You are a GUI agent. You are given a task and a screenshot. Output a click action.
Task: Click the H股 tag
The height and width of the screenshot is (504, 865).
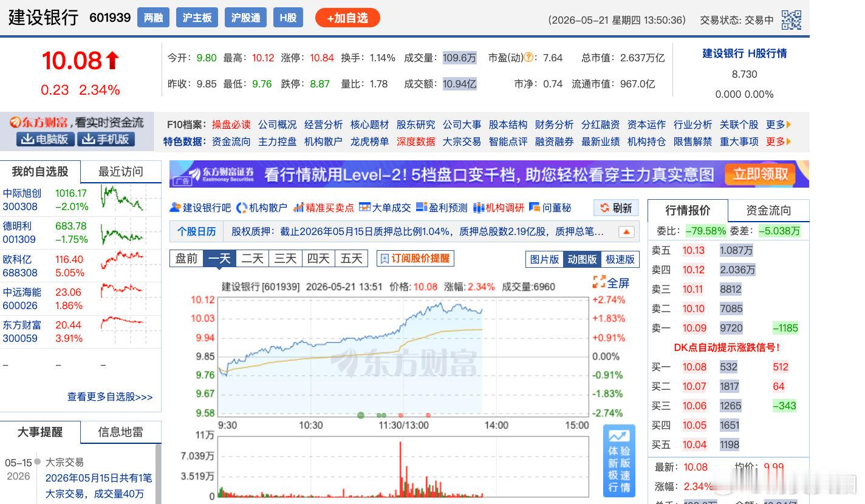288,18
